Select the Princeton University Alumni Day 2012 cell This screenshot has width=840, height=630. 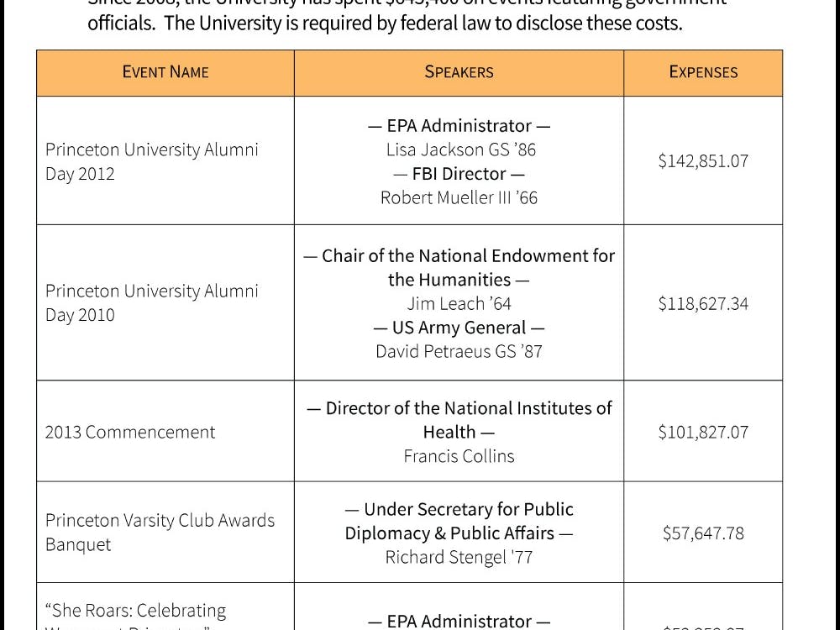[151, 161]
